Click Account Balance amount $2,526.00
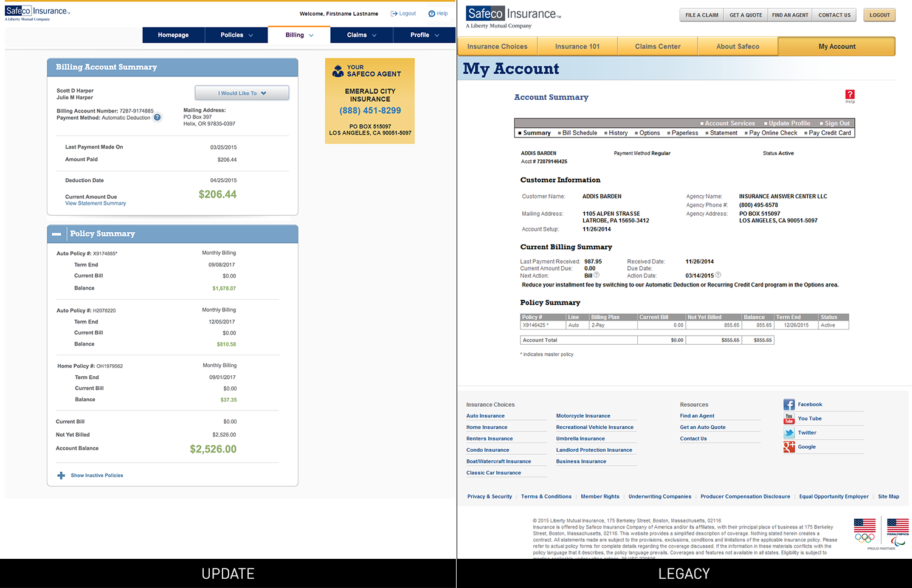 point(213,449)
